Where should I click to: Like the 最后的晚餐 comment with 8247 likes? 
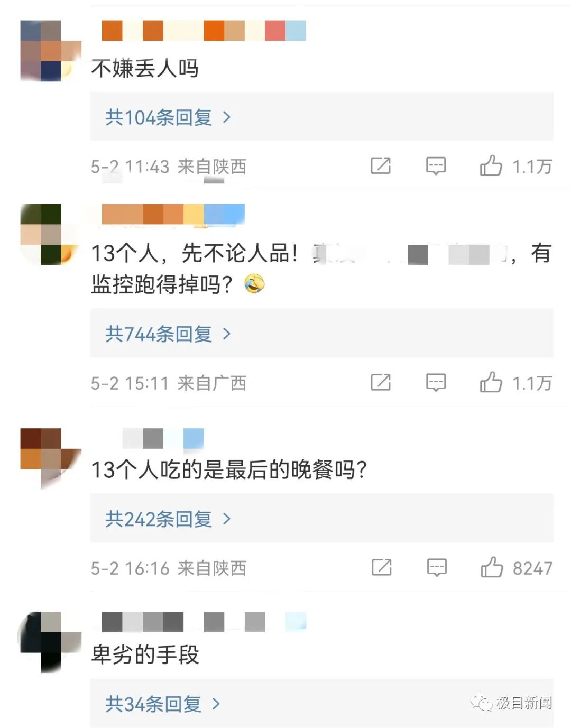pyautogui.click(x=492, y=567)
